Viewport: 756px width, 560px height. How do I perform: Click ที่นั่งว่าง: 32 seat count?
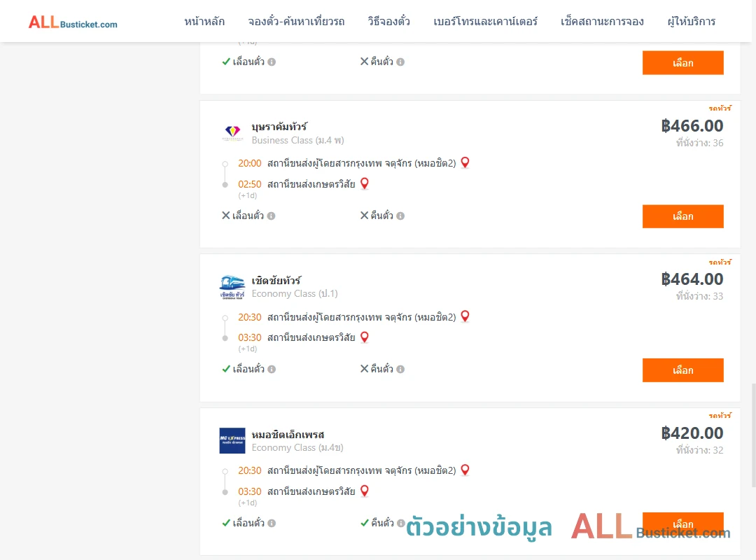[699, 450]
